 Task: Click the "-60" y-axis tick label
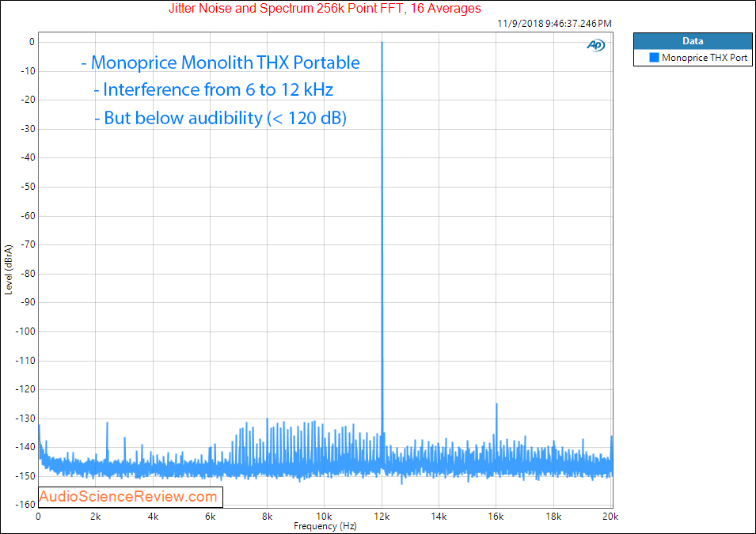pyautogui.click(x=28, y=215)
